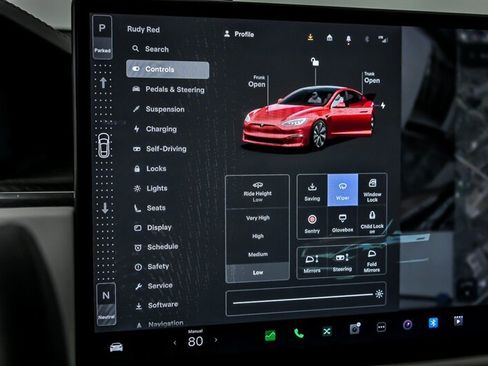Select Park on gear selector
The height and width of the screenshot is (366, 488).
click(x=102, y=37)
